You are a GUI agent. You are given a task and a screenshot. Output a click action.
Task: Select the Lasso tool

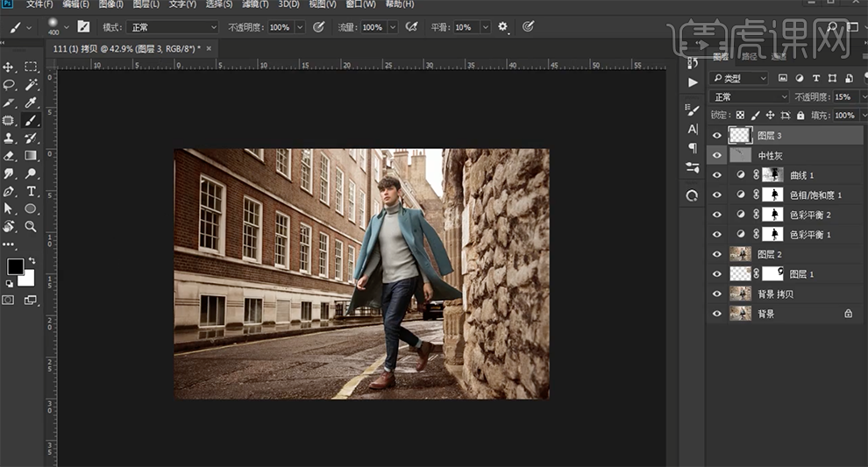click(10, 85)
